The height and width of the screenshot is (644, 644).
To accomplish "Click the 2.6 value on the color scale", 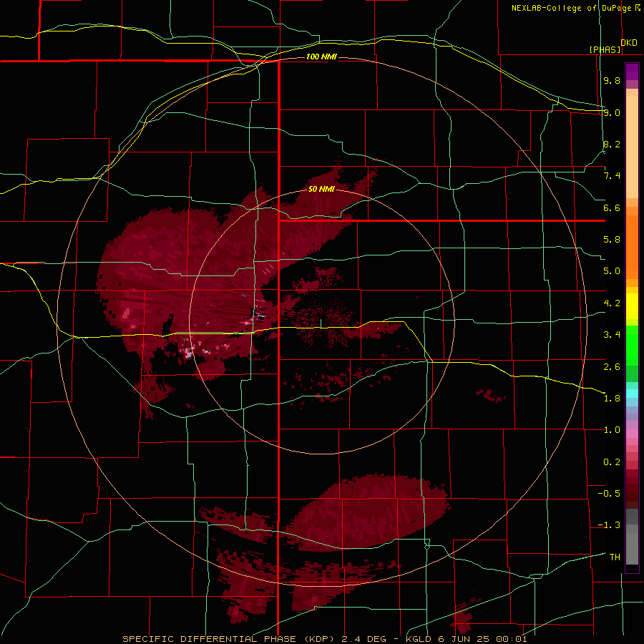I will pyautogui.click(x=612, y=366).
